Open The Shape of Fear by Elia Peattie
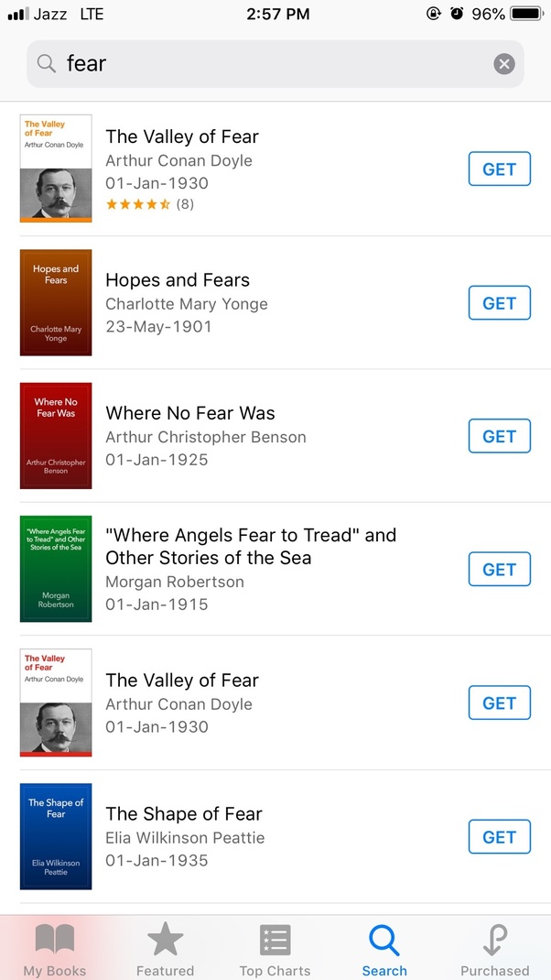The height and width of the screenshot is (980, 551). pyautogui.click(x=183, y=813)
